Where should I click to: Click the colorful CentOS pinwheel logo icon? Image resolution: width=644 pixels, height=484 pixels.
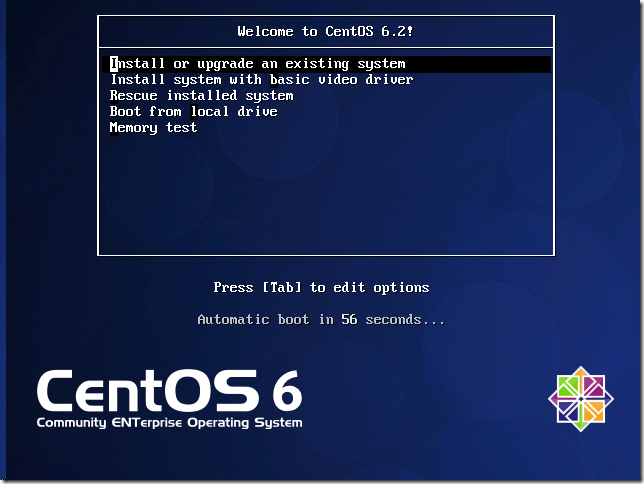click(x=581, y=399)
